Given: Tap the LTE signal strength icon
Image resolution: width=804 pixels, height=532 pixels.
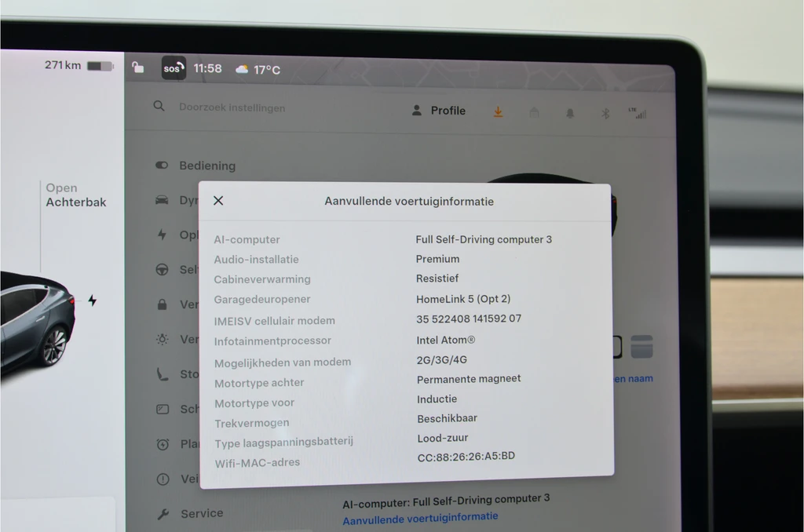Looking at the screenshot, I should click(638, 113).
